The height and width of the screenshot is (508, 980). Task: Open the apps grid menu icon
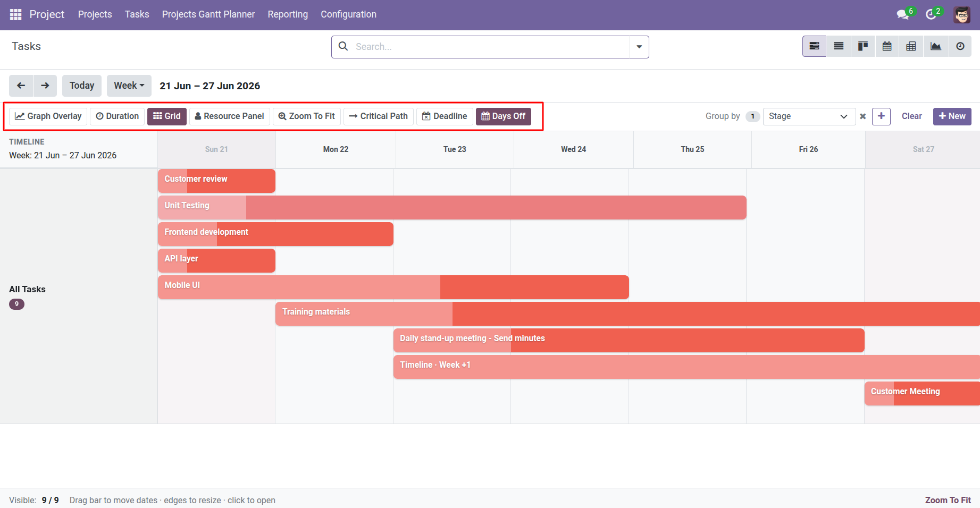click(16, 14)
